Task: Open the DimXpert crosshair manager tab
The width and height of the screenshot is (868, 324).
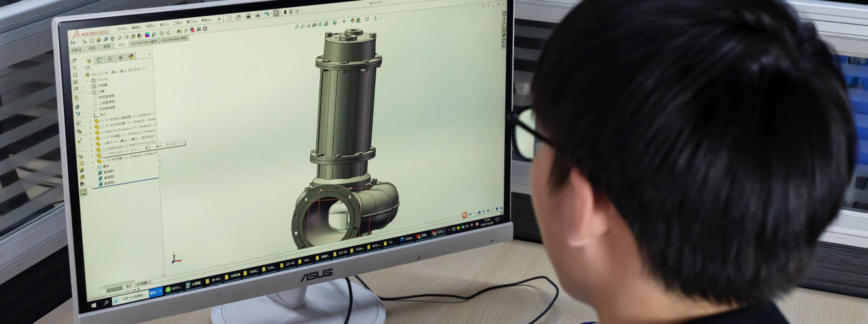Action: click(120, 58)
